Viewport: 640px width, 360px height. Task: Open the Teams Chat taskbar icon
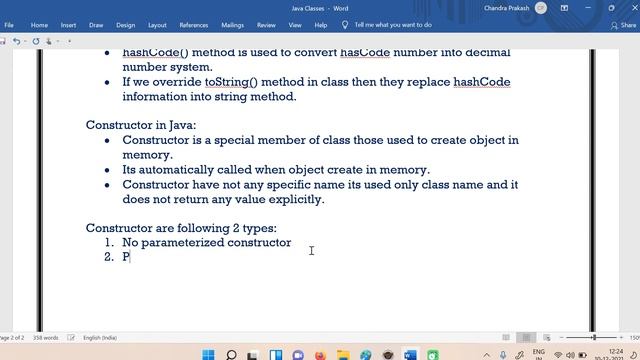click(298, 355)
